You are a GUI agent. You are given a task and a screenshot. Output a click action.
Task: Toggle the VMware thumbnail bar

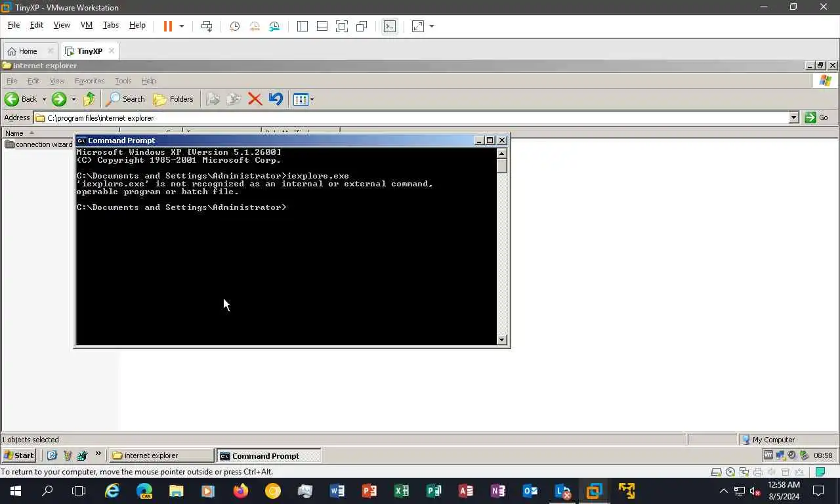click(322, 26)
